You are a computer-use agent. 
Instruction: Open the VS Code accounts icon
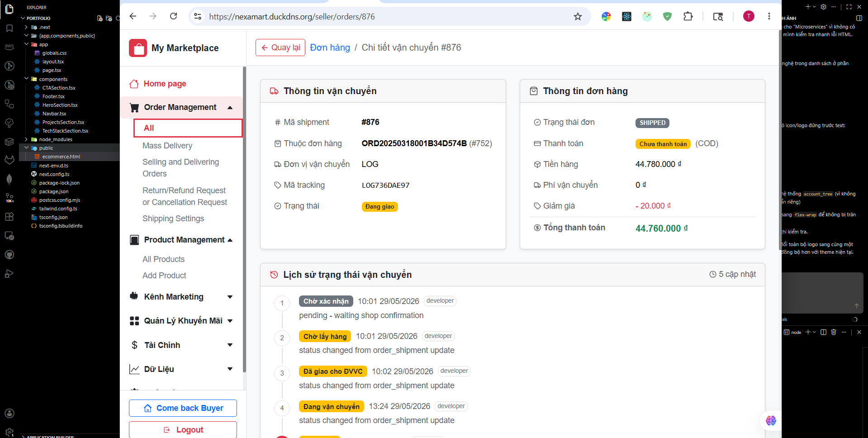point(9,413)
